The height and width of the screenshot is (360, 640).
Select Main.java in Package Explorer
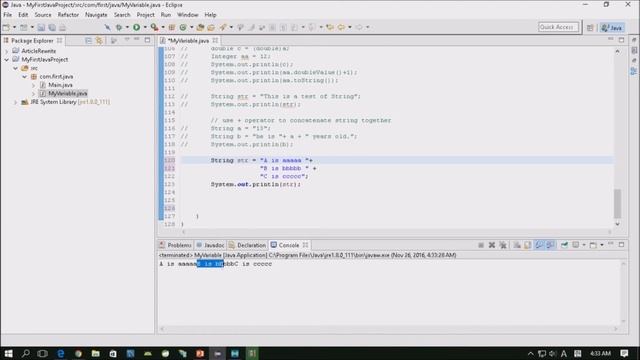pyautogui.click(x=60, y=85)
